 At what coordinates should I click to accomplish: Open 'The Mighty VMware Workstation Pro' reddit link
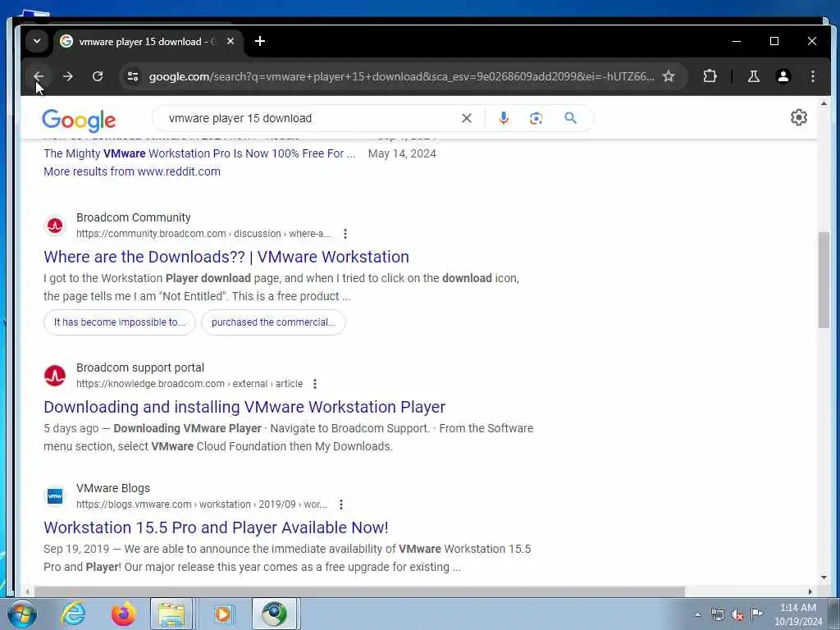pos(199,153)
